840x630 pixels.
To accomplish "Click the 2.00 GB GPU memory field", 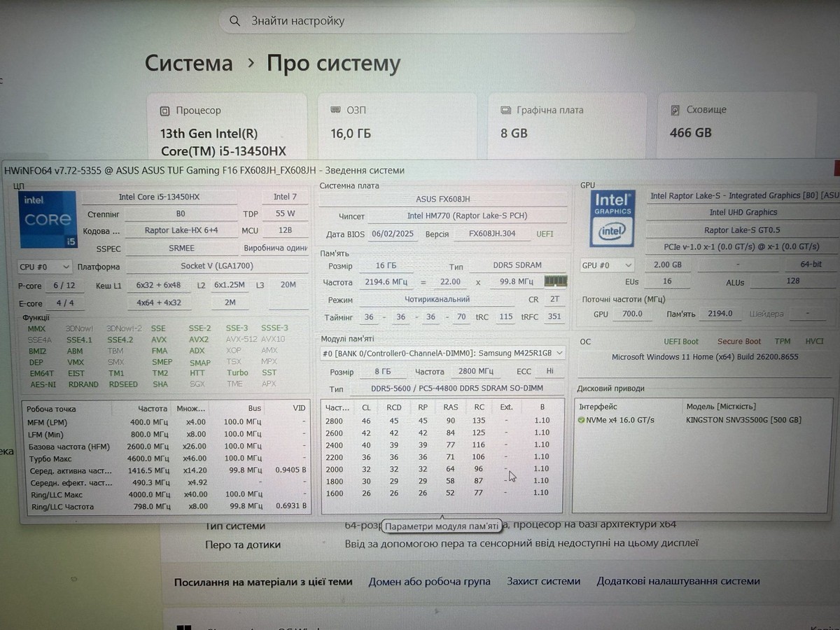I will tap(667, 265).
